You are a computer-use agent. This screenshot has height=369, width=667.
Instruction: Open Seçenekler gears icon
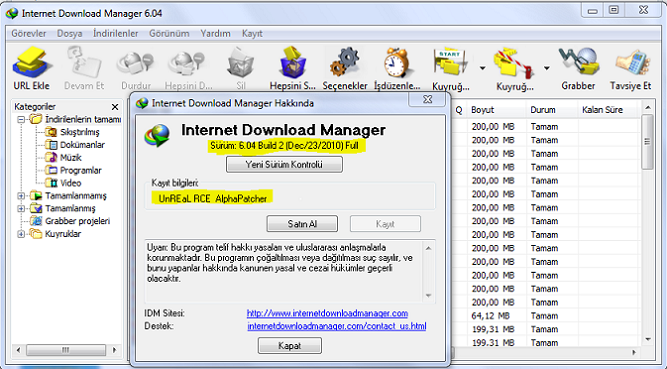click(x=345, y=63)
